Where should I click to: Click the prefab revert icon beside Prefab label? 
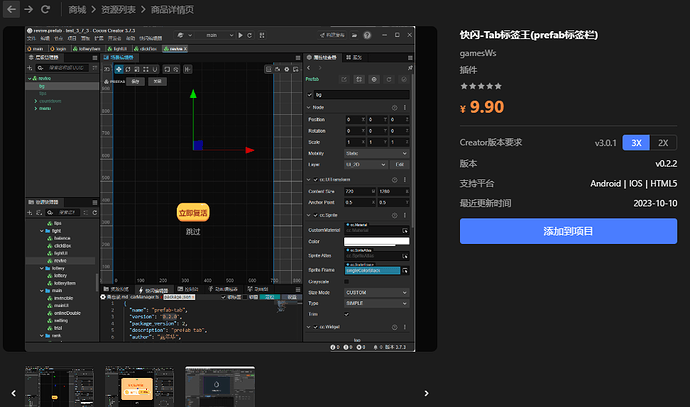coord(389,79)
